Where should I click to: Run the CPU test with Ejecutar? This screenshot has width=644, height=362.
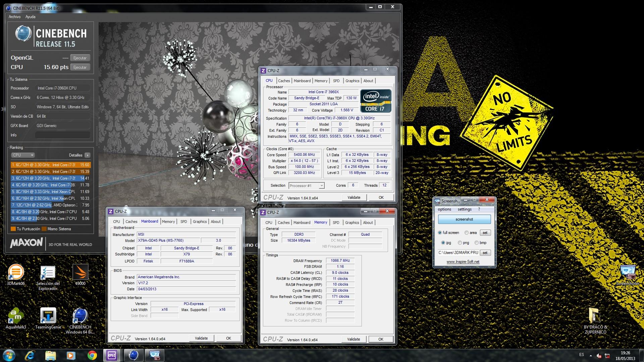click(x=80, y=67)
